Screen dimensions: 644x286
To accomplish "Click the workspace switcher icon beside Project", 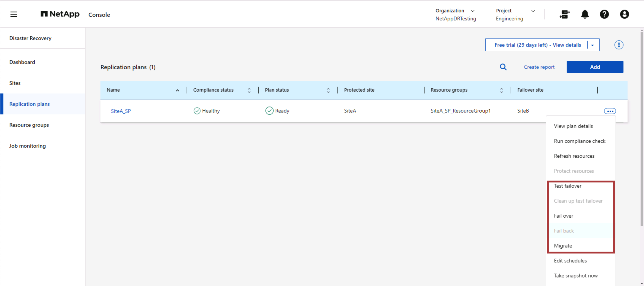I will coord(565,14).
